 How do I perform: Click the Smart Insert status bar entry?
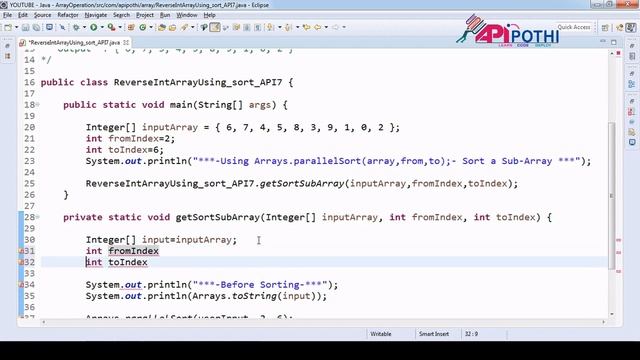tap(434, 334)
